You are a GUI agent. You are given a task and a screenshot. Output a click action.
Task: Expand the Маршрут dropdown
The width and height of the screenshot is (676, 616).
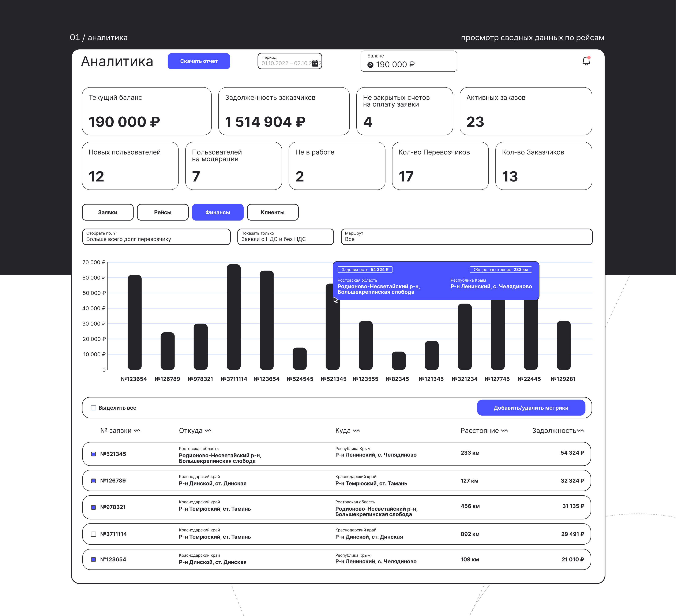466,237
